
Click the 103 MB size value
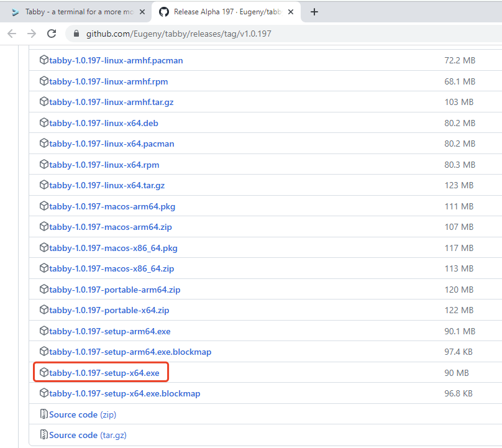tap(459, 102)
